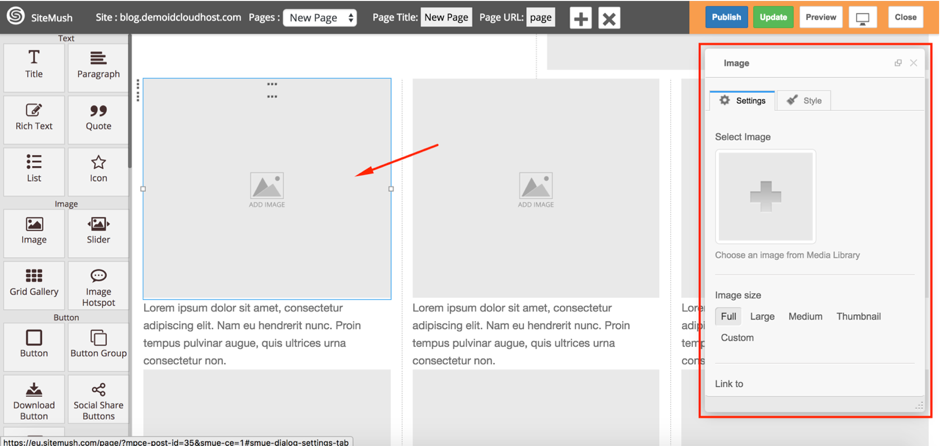Add a Paragraph widget
Viewport: 940px width, 446px height.
[98, 68]
